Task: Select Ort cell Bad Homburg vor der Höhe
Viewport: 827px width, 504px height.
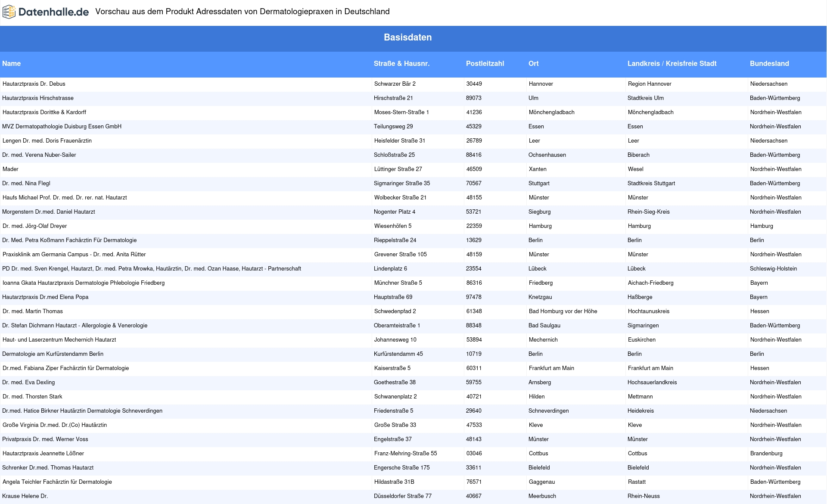Action: [x=563, y=311]
